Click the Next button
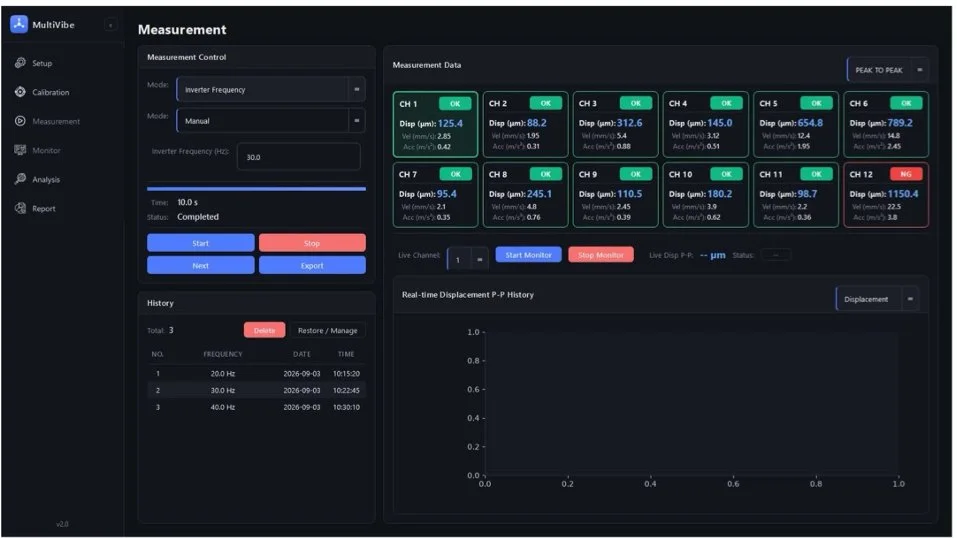Viewport: 957px width, 538px height. tap(201, 265)
